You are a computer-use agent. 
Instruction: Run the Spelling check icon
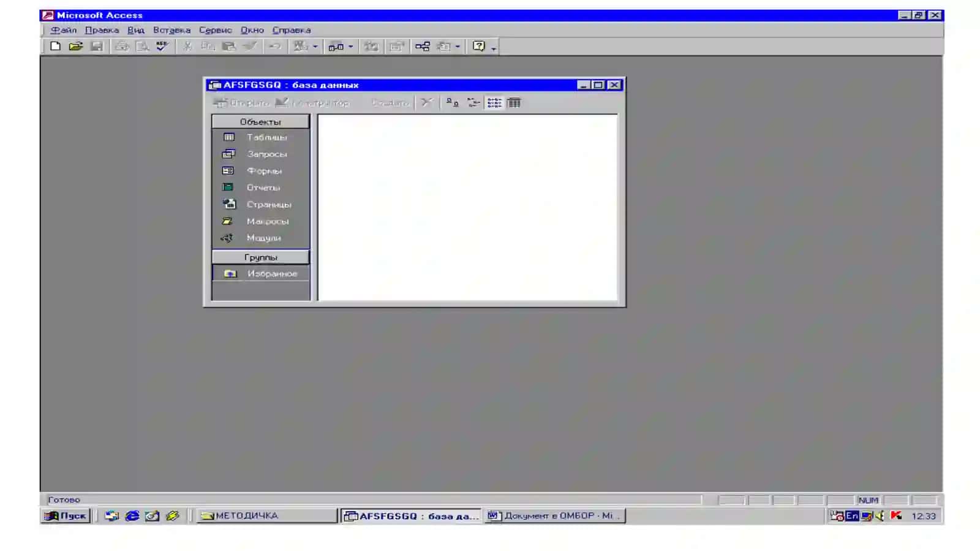pos(162,46)
